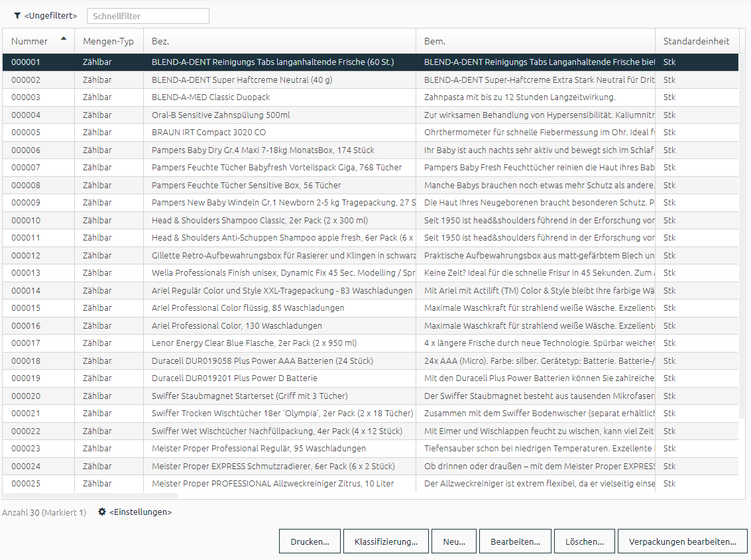This screenshot has height=560, width=751.
Task: Select Swiffer Staubmagnet Starterset row
Action: (x=371, y=396)
